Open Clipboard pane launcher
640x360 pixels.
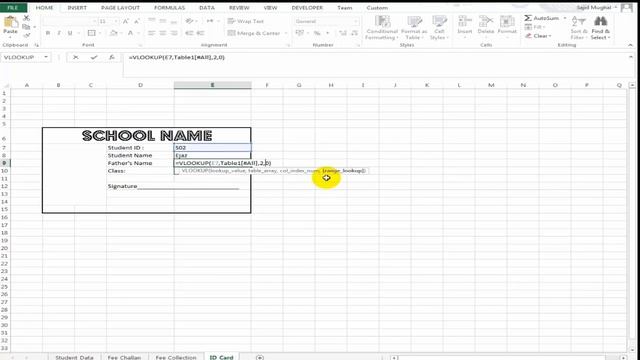[x=37, y=45]
